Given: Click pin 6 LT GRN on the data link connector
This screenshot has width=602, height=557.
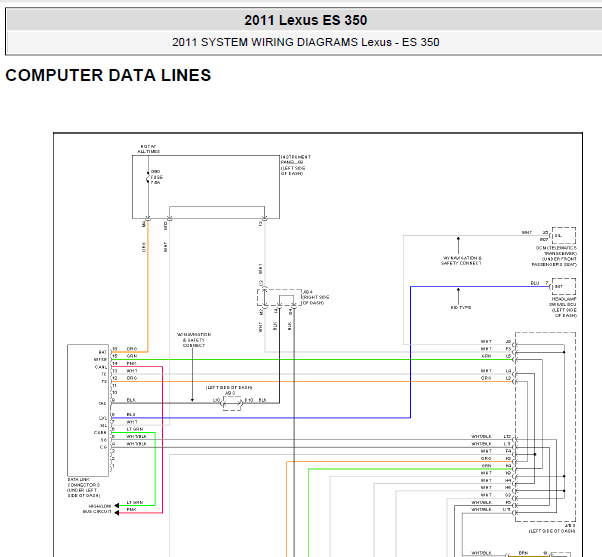Looking at the screenshot, I should (127, 429).
